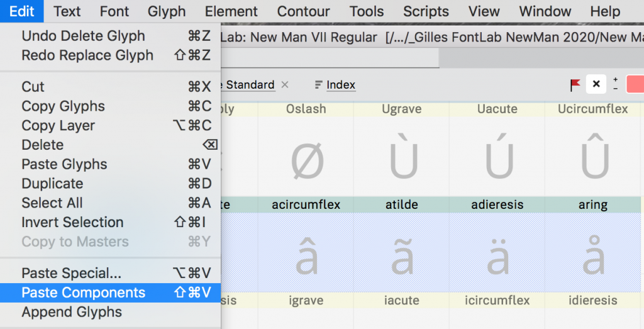Select Copy Layer in the menu
The width and height of the screenshot is (644, 329).
pyautogui.click(x=58, y=125)
